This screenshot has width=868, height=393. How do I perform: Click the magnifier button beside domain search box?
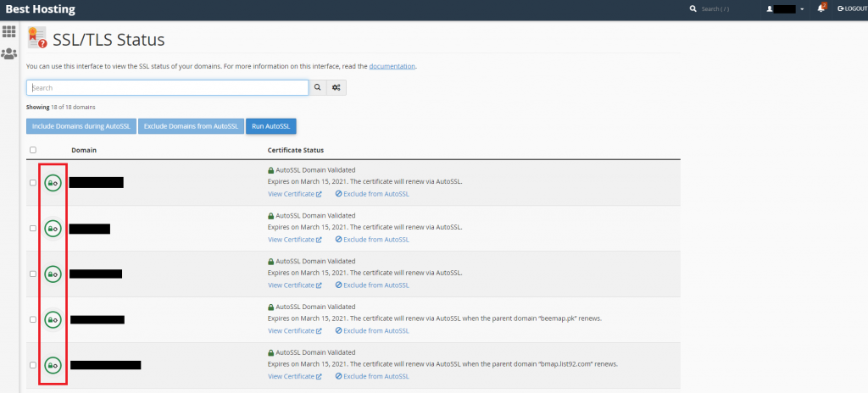(318, 87)
